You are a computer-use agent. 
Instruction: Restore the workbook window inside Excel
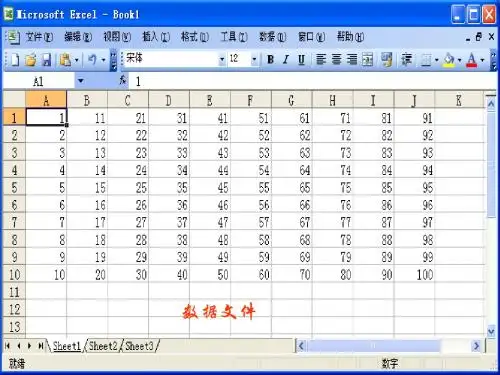tap(479, 37)
